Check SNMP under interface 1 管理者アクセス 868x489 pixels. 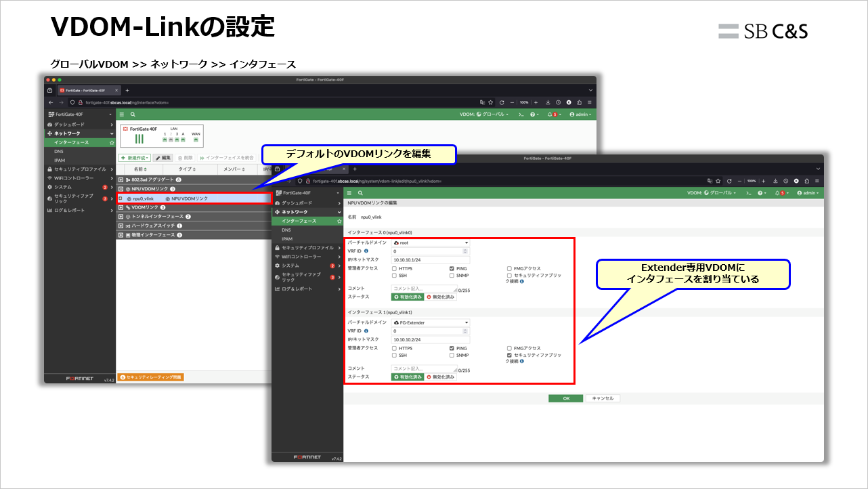451,356
